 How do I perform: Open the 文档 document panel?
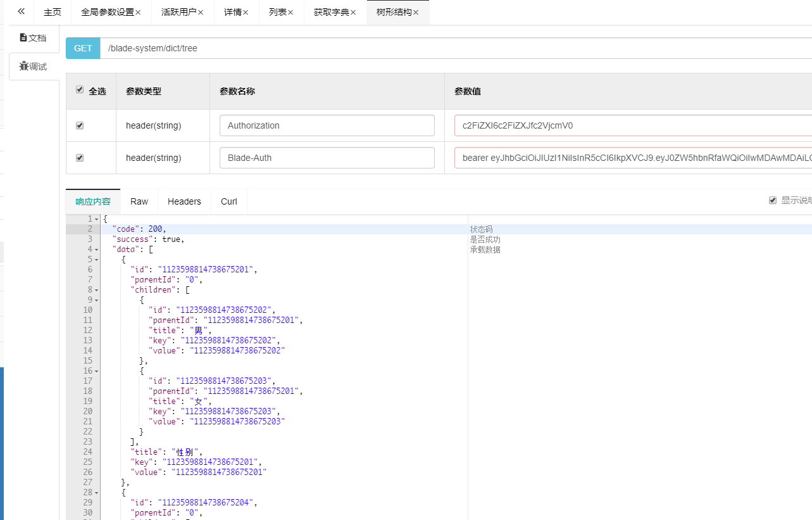pos(34,38)
